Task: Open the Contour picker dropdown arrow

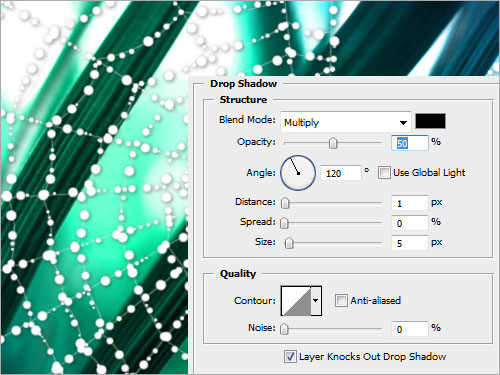Action: click(x=316, y=301)
